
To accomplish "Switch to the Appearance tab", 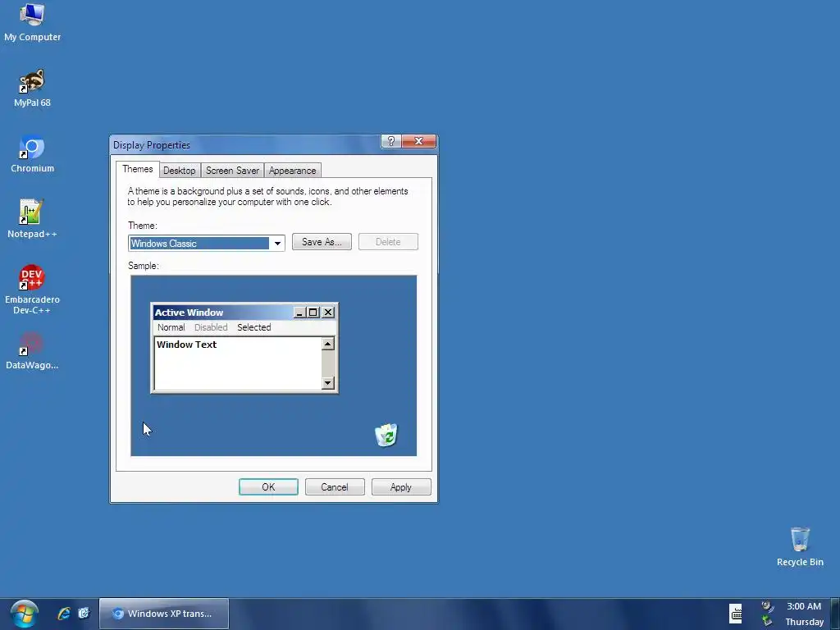I will pos(293,171).
